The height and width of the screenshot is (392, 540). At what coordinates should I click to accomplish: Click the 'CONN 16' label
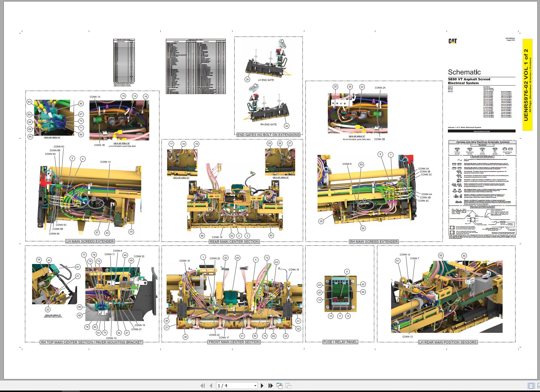[x=293, y=270]
